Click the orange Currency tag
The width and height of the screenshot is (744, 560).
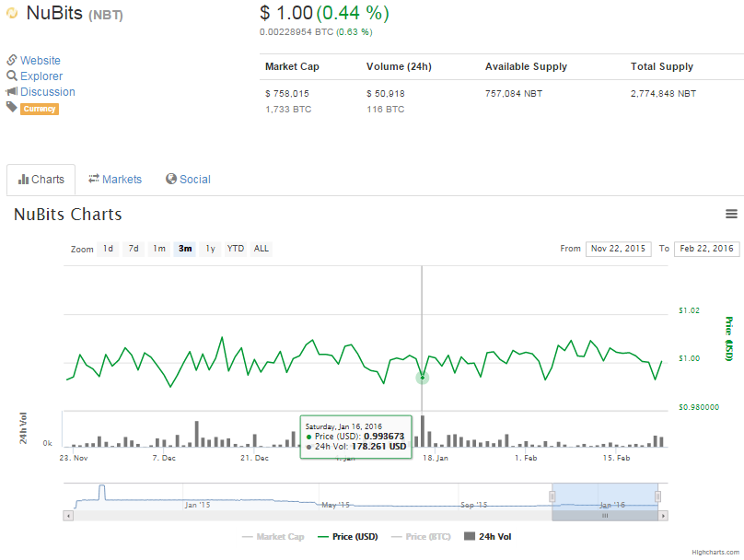click(x=40, y=109)
